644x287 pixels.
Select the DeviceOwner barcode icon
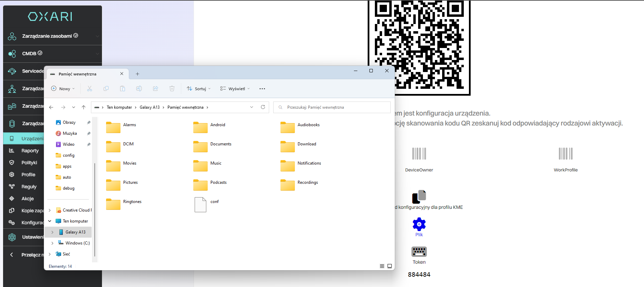pos(419,154)
